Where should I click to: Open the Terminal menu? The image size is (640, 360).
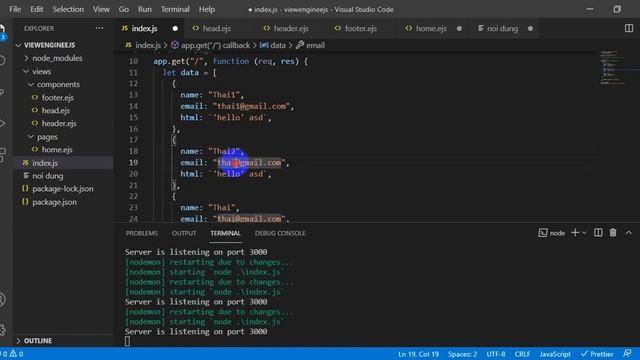pyautogui.click(x=175, y=9)
